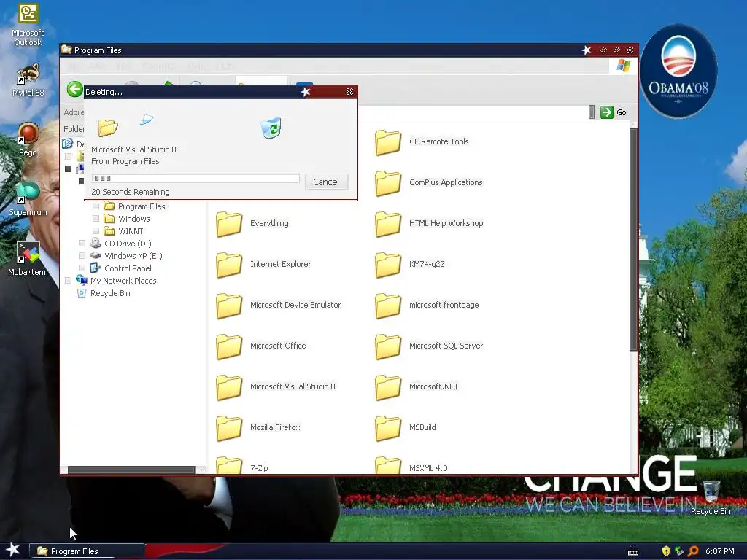Open the star Start button
747x560 pixels.
pyautogui.click(x=12, y=551)
